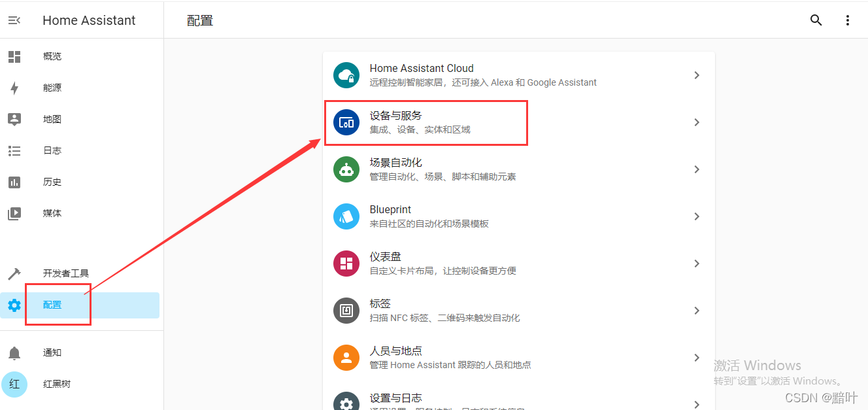Click description 扫描 NFC 标签、二维码来触发自动化

444,318
